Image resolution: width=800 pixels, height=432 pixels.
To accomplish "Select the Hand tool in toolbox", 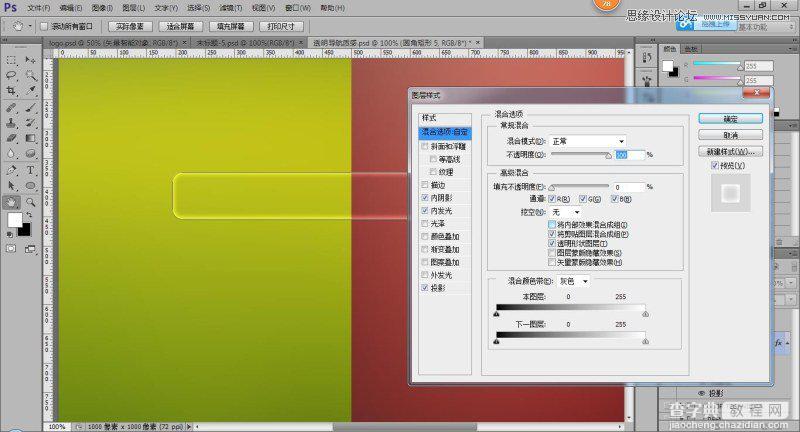I will click(11, 202).
